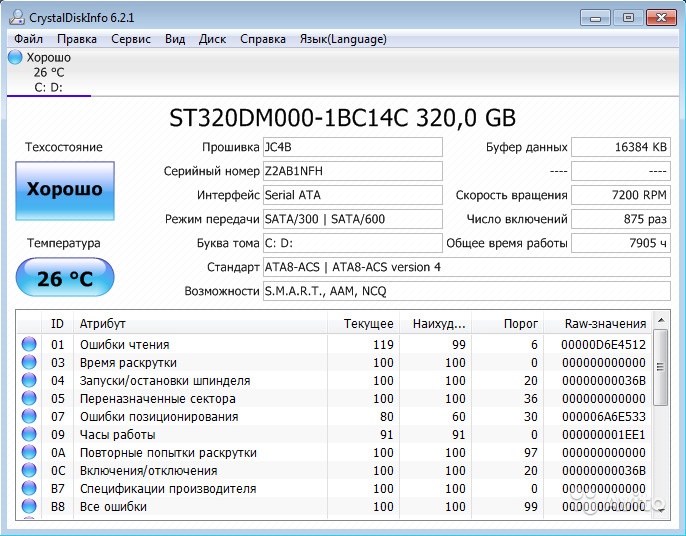Select the Повторные попытки раскрутки attribute name
Screen dimensions: 686x536
coord(168,452)
